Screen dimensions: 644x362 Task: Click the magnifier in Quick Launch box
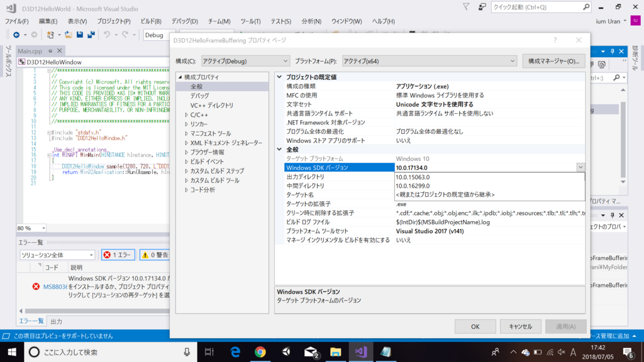click(x=586, y=7)
